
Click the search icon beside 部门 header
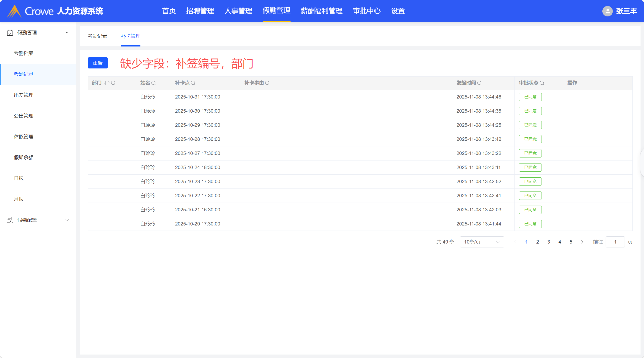113,83
